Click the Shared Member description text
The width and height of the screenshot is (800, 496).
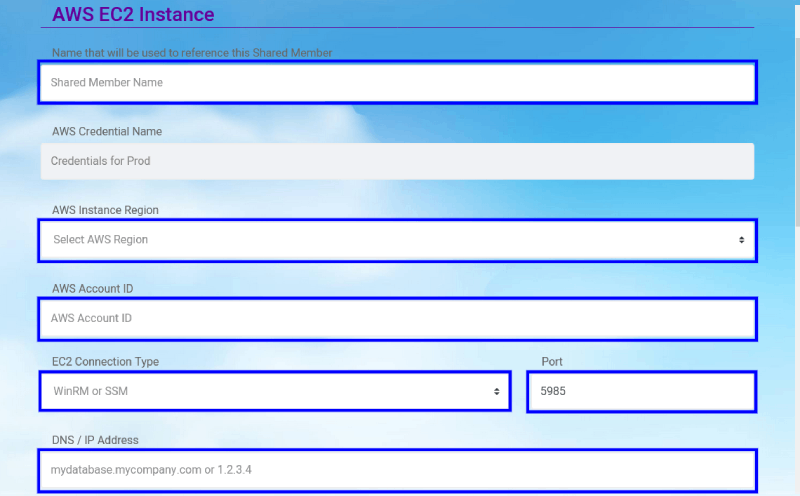coord(192,53)
